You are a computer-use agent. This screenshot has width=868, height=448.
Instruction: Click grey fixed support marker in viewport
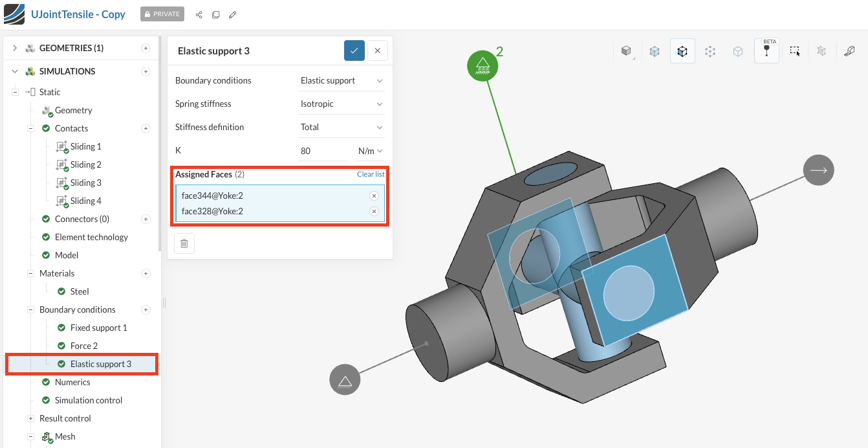[x=345, y=379]
